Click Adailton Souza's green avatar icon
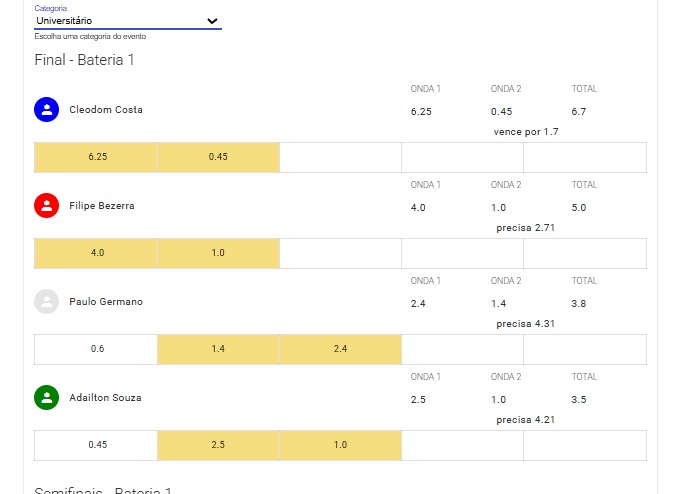This screenshot has width=678, height=494. pos(46,398)
